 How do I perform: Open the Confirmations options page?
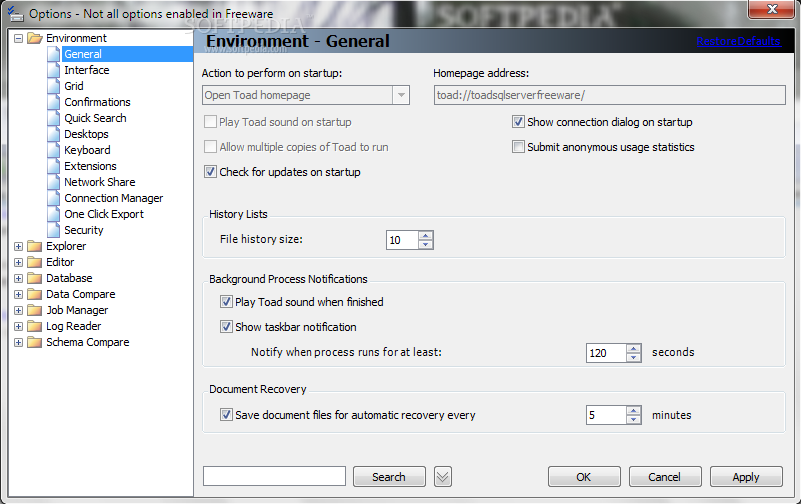[97, 102]
